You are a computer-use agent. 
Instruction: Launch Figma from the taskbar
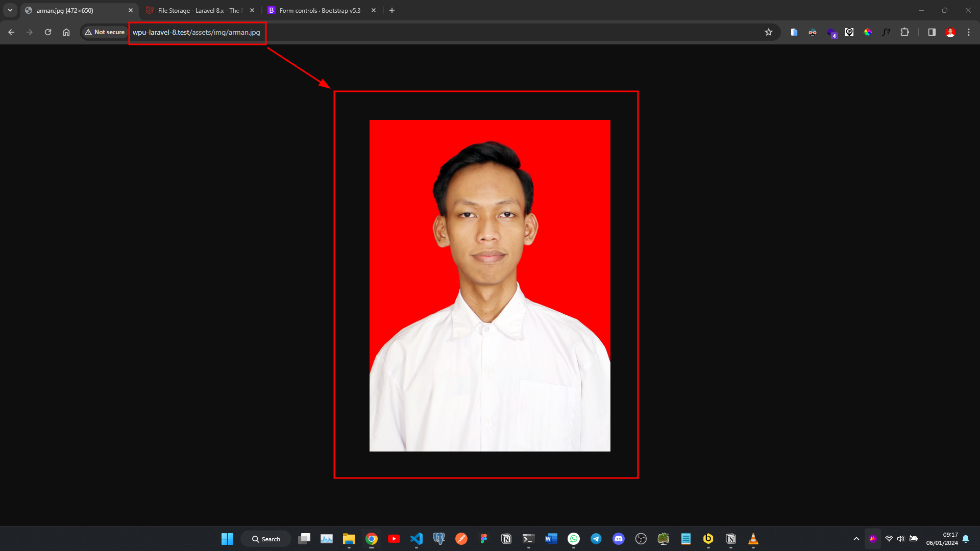484,539
